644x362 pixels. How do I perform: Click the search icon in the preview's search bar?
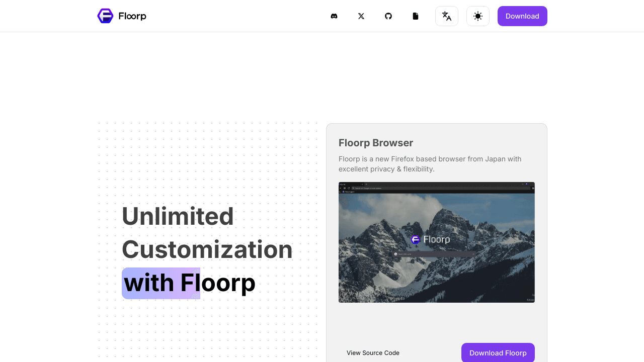(396, 254)
